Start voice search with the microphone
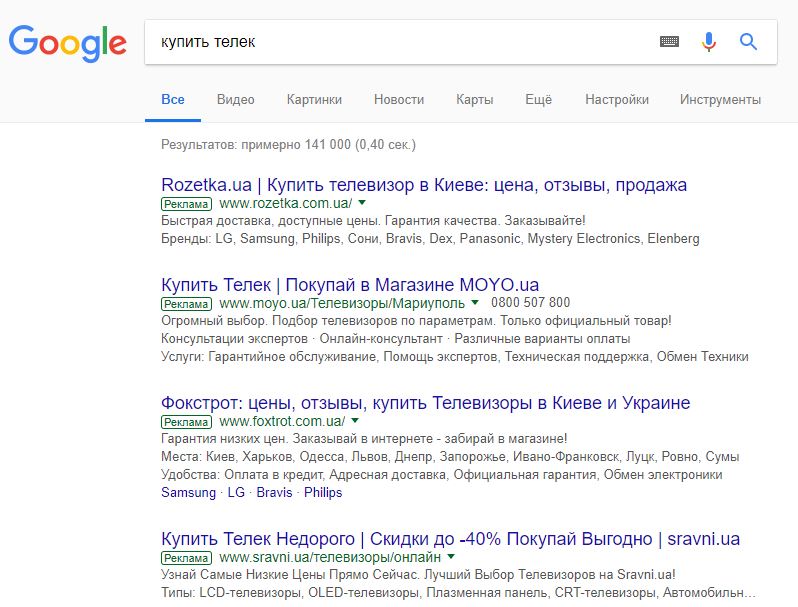Image resolution: width=798 pixels, height=607 pixels. (708, 42)
